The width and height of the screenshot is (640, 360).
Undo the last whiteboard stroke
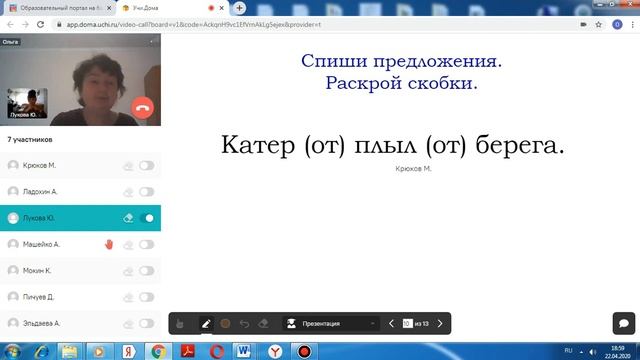[x=244, y=324]
